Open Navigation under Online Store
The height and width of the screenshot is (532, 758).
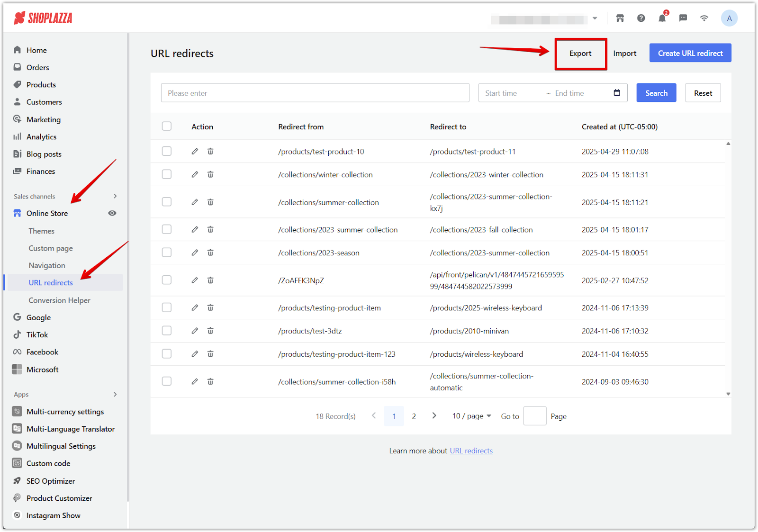[47, 266]
